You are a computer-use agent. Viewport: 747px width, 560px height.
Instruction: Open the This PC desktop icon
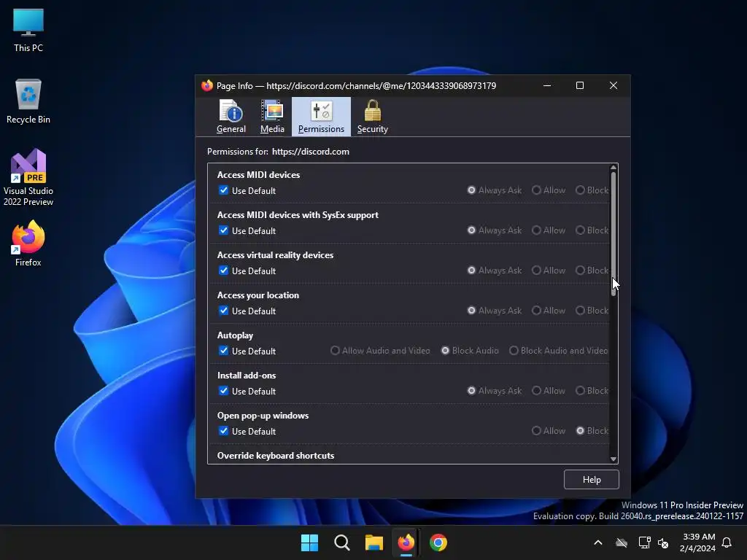point(28,31)
